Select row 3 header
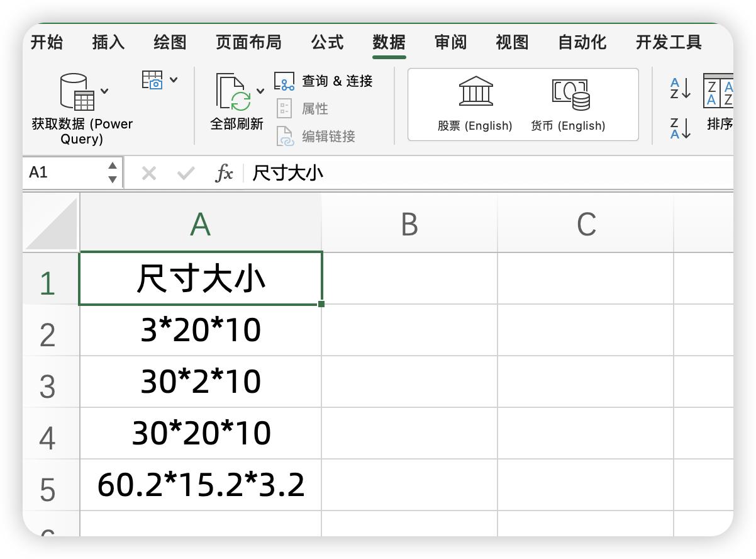756x559 pixels. [x=51, y=382]
